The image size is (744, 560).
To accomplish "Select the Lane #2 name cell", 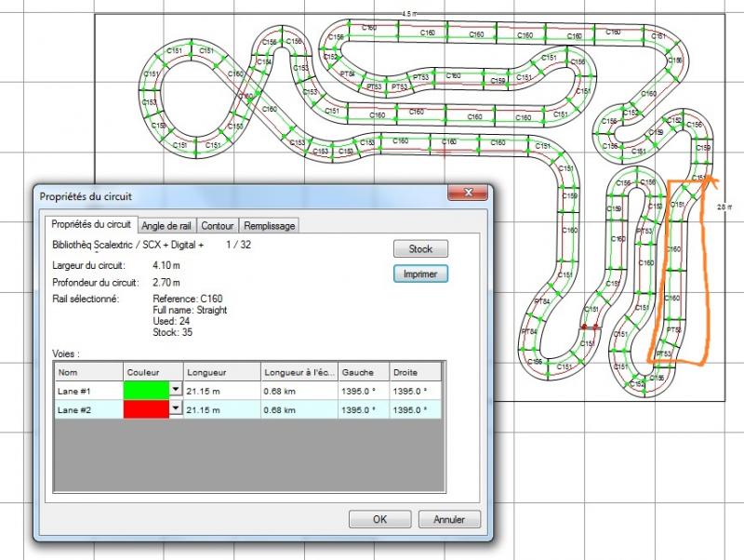I will point(88,409).
